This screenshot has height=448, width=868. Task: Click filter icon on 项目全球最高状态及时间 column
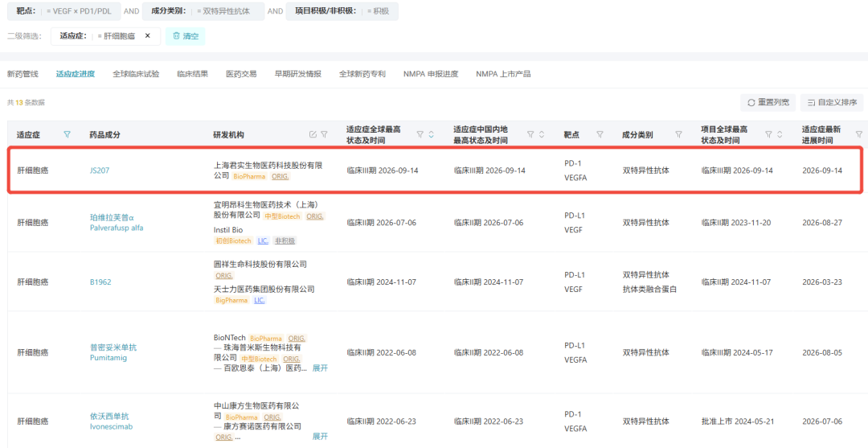pyautogui.click(x=768, y=134)
